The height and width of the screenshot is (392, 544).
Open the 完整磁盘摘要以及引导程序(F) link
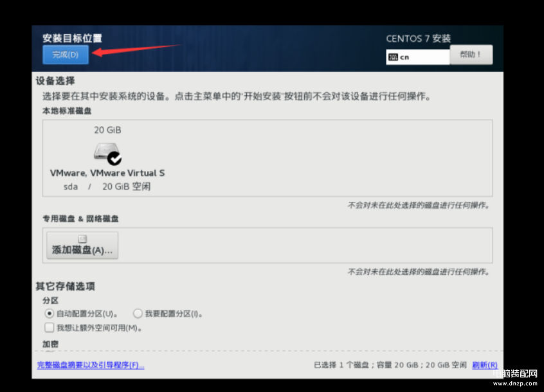coord(91,365)
